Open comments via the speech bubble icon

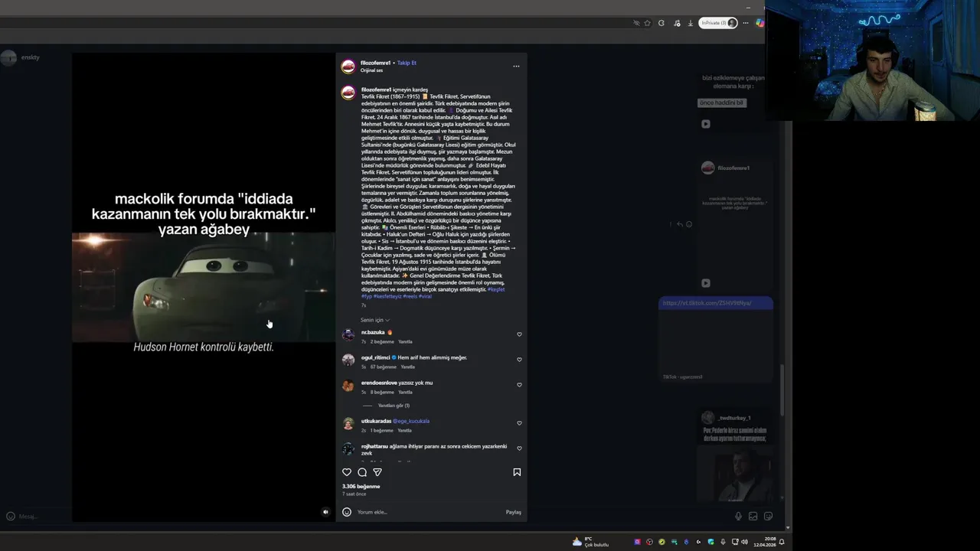[362, 472]
